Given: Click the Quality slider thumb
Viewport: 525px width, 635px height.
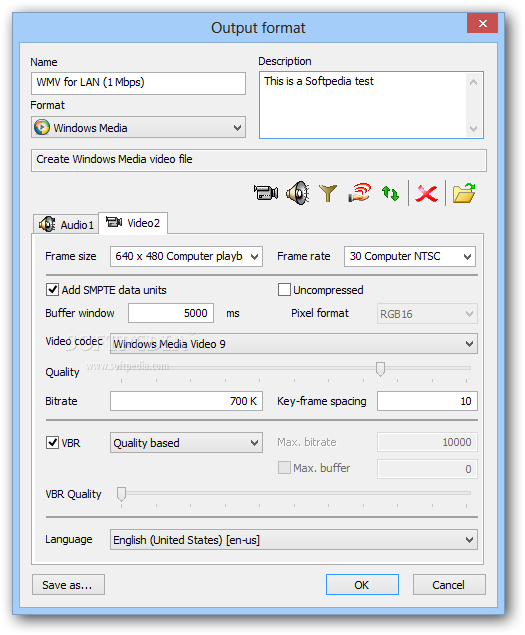Looking at the screenshot, I should point(380,369).
